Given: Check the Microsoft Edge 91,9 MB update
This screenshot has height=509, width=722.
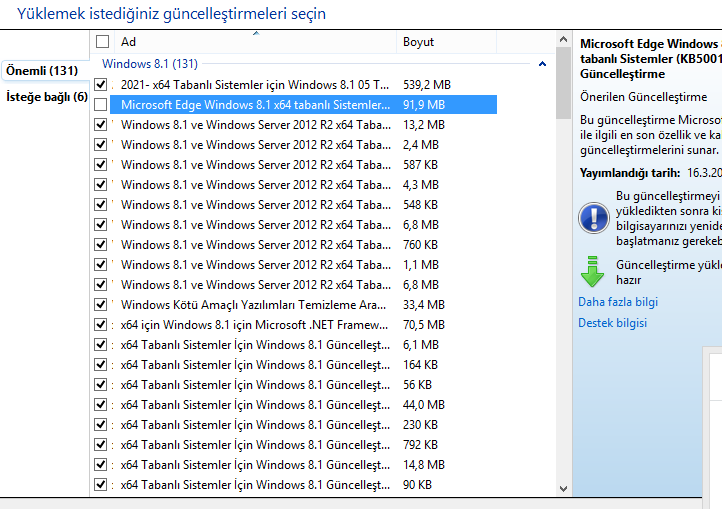Looking at the screenshot, I should [x=100, y=105].
